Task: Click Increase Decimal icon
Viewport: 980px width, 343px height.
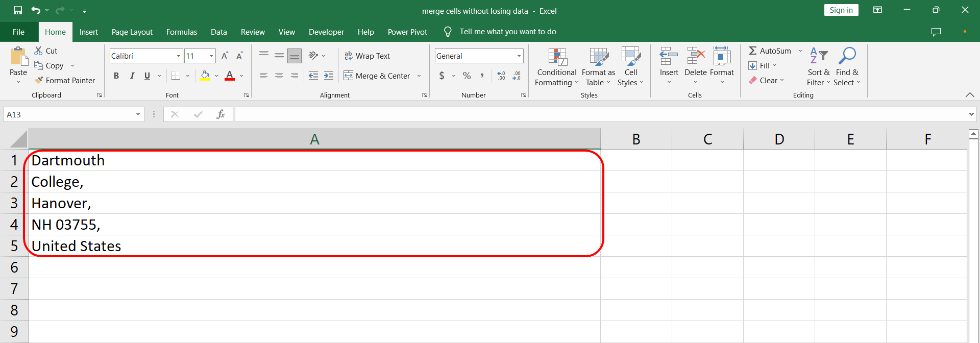Action: click(501, 76)
